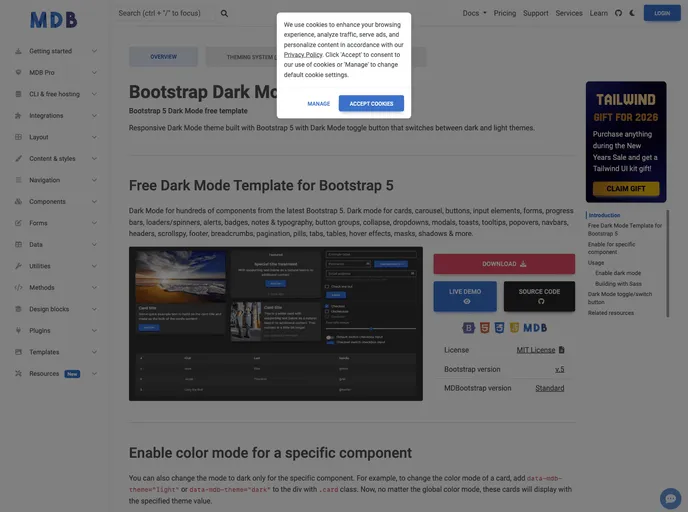The width and height of the screenshot is (688, 512).
Task: Click the Templates icon in the sidebar
Action: point(18,352)
